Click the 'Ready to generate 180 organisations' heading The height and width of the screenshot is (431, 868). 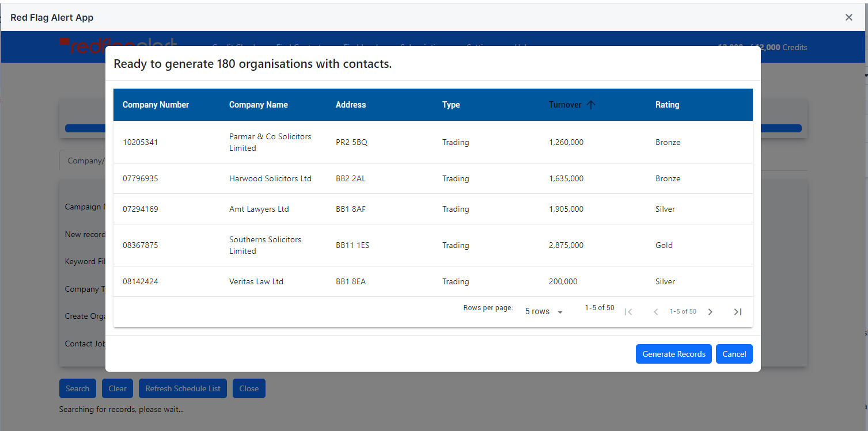tap(253, 64)
